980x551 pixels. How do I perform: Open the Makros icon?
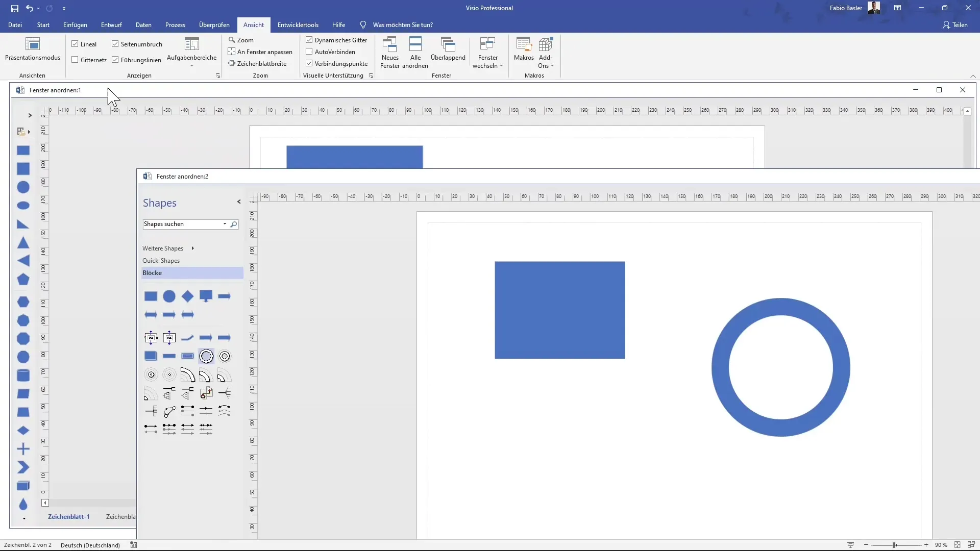[524, 49]
